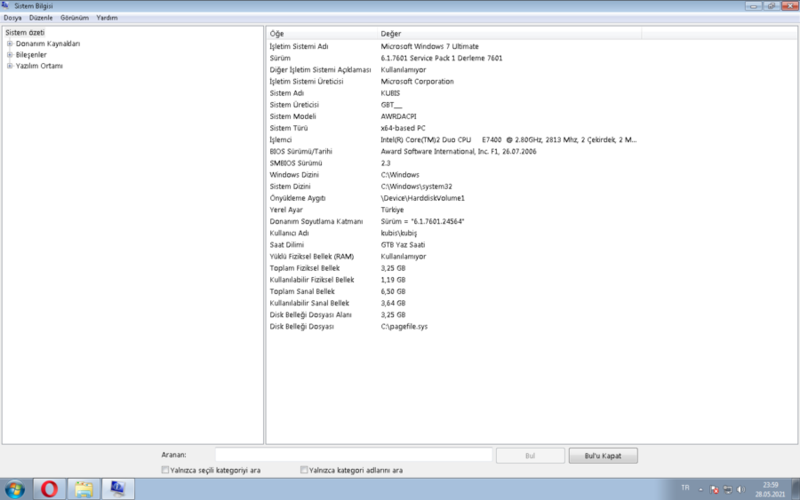This screenshot has width=800, height=500.
Task: Open the Düzenle menu
Action: point(41,18)
